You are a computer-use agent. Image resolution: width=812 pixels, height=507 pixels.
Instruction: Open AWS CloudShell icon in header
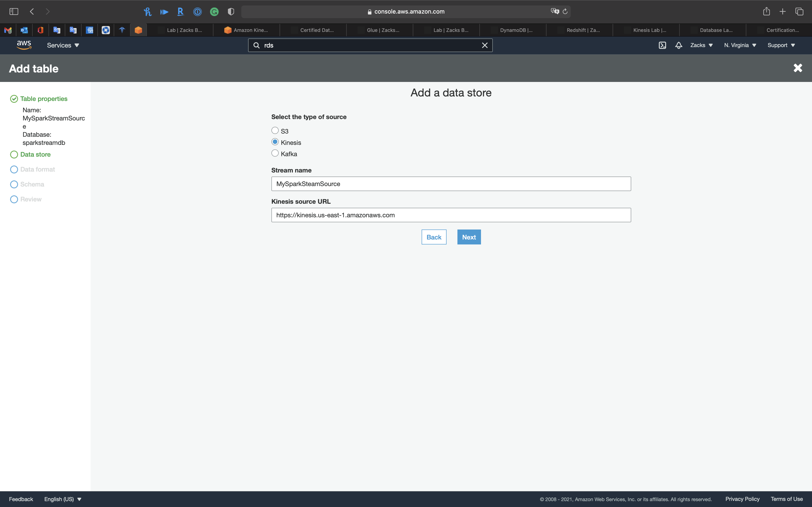point(662,45)
